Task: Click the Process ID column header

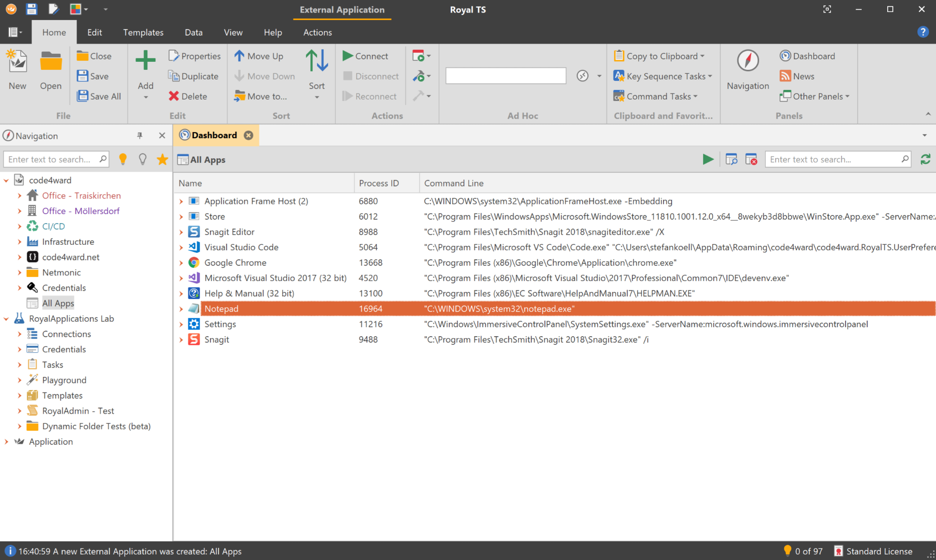Action: point(387,183)
